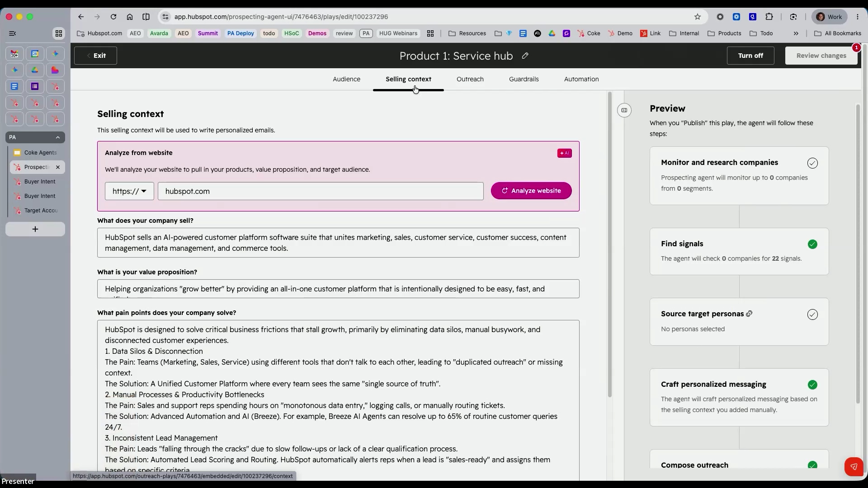Collapse the Preview panel icon
The width and height of the screenshot is (868, 488).
pos(624,110)
